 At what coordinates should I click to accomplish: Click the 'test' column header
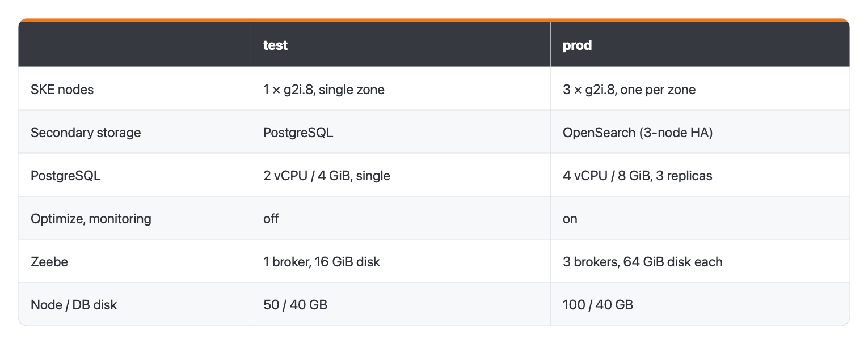click(275, 45)
